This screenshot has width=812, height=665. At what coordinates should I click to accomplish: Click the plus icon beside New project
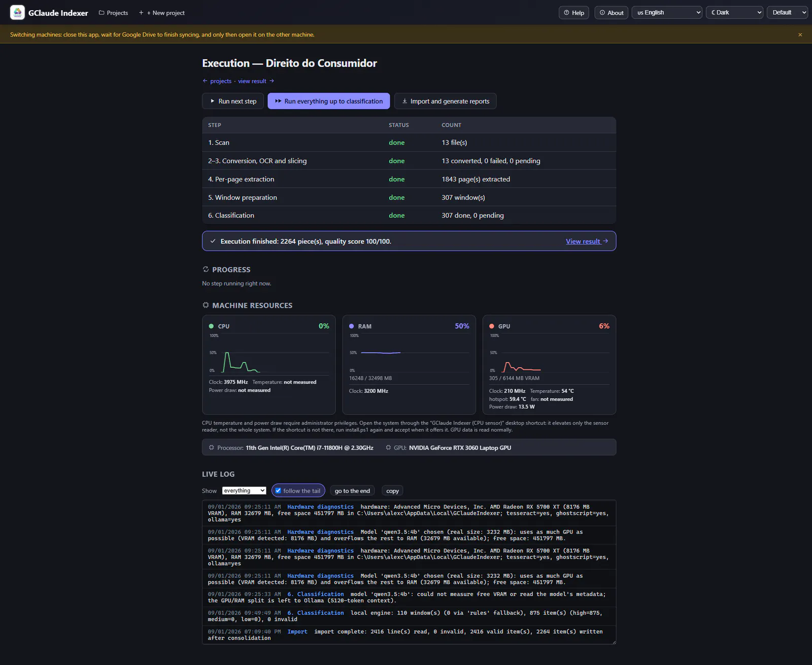(142, 13)
